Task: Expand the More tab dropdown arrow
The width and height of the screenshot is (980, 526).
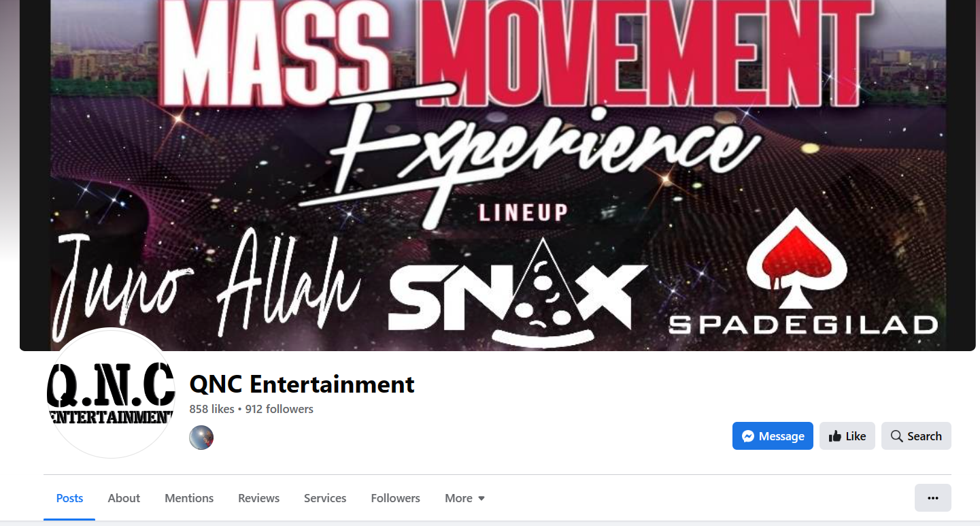Action: pyautogui.click(x=481, y=499)
